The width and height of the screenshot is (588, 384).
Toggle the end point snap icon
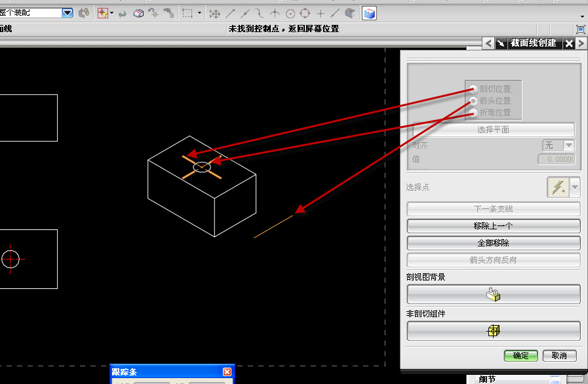[230, 14]
